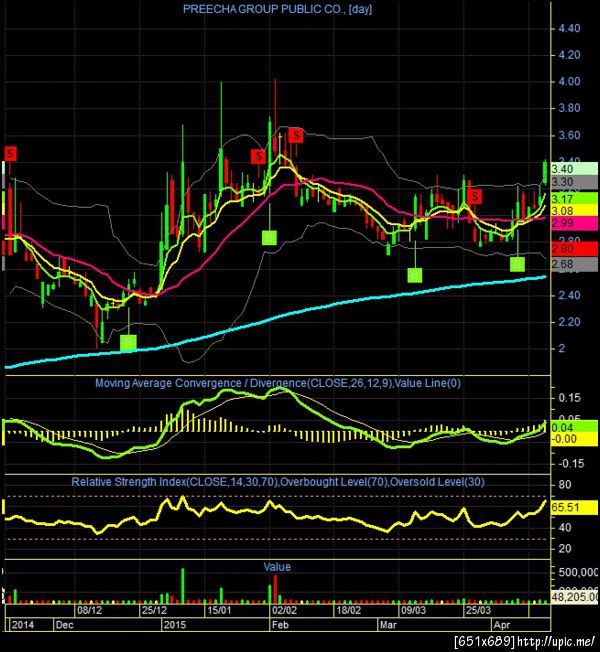Screen dimensions: 600x652
Task: Click the Value volume panel title
Action: tap(277, 567)
